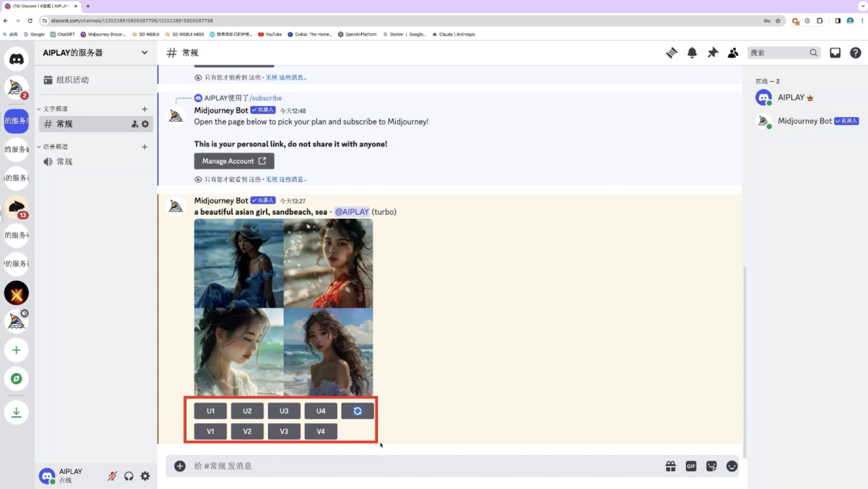Open the GIF picker icon
Image resolution: width=868 pixels, height=489 pixels.
pyautogui.click(x=691, y=466)
